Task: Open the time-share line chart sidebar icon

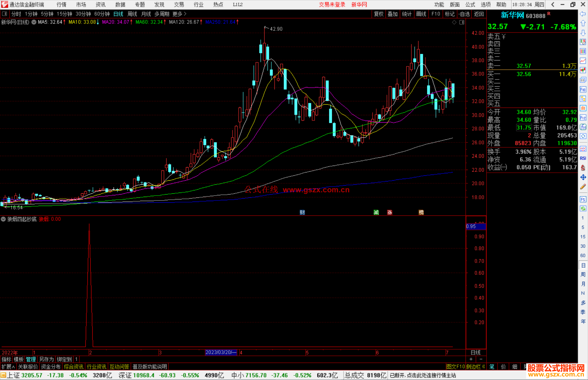Action: [x=583, y=61]
